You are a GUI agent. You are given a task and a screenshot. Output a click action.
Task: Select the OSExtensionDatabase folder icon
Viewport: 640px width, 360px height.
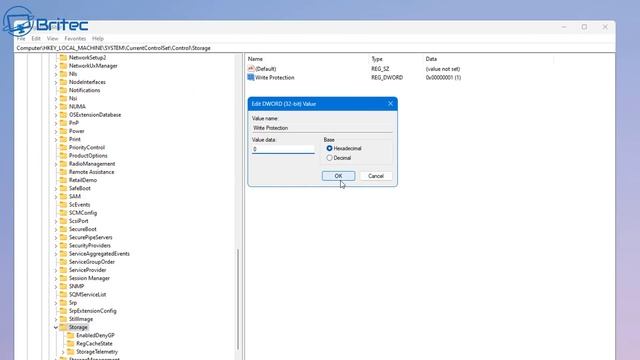pos(63,115)
